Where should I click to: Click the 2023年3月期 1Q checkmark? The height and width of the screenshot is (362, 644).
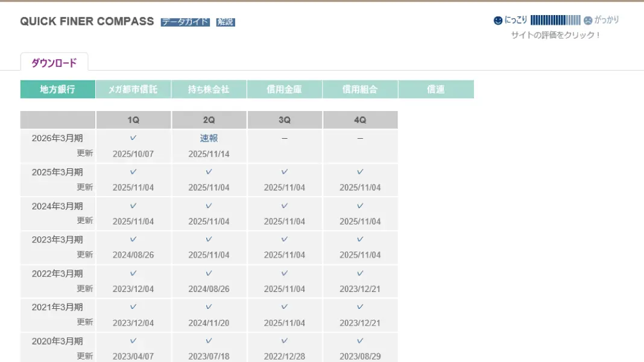tap(133, 239)
